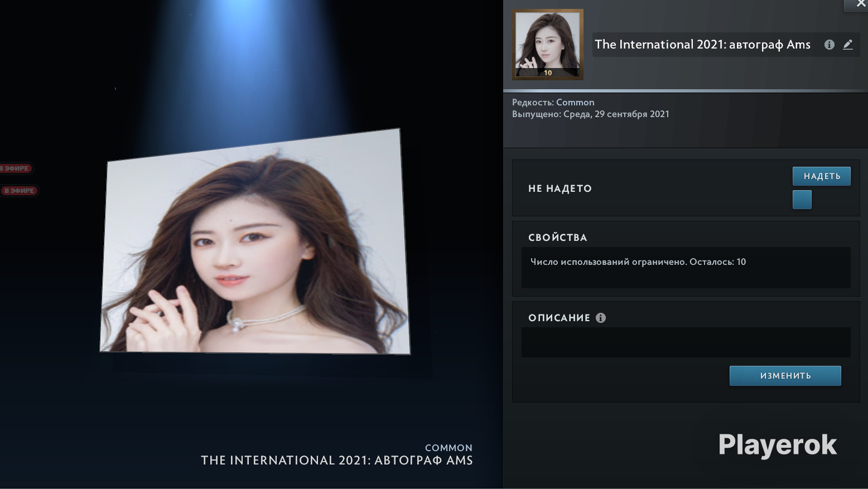Click the 'COMMON' rarity caption under preview
Viewport: 868px width, 489px height.
tap(449, 448)
